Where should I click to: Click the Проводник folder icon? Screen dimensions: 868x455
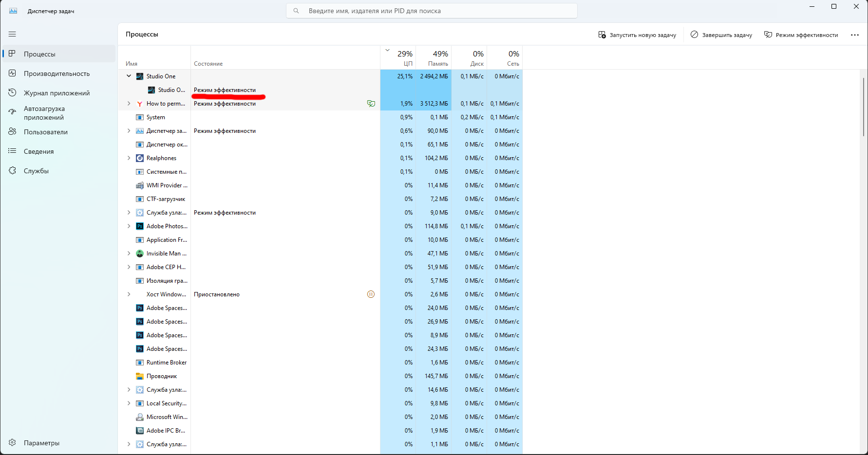click(x=140, y=376)
